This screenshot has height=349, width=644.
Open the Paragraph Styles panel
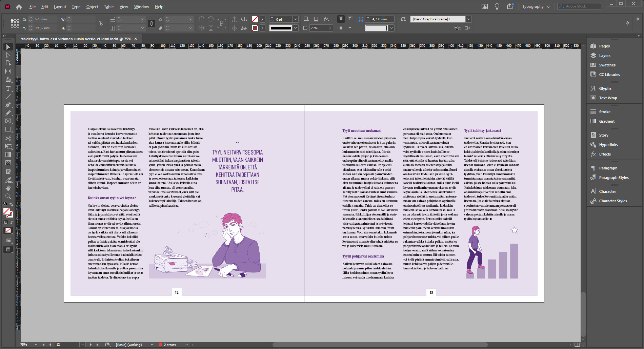coord(613,178)
